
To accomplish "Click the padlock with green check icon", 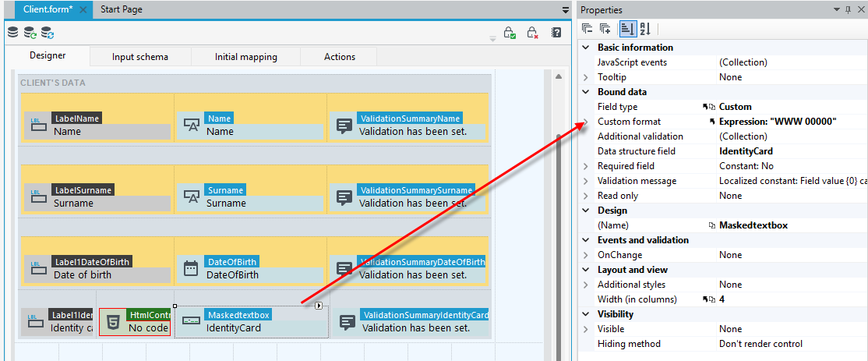I will [x=510, y=33].
